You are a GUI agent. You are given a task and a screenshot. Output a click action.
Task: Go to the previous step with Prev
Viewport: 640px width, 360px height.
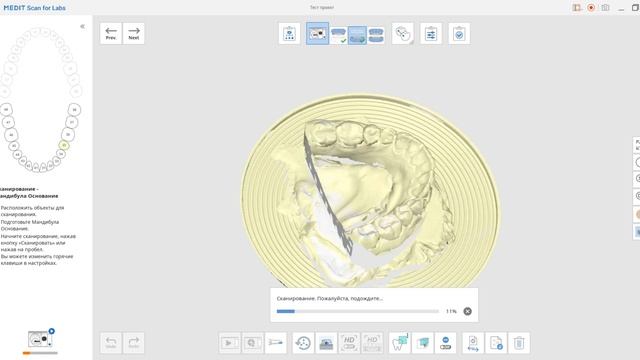[x=111, y=33]
